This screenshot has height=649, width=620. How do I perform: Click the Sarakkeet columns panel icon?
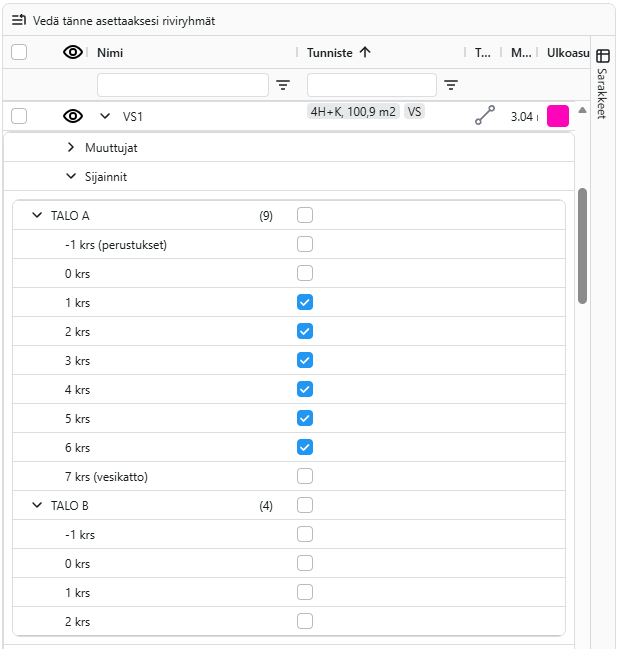click(603, 56)
